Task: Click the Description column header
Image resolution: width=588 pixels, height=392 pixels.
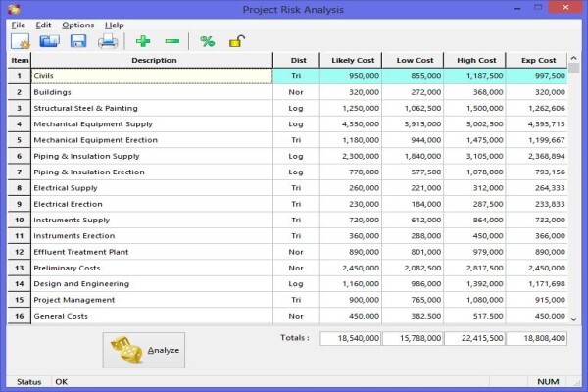Action: 152,60
